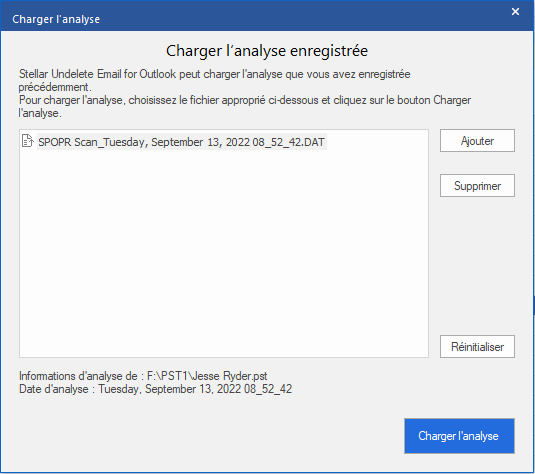The height and width of the screenshot is (474, 535).
Task: Click the Réinitialiser button
Action: [477, 347]
